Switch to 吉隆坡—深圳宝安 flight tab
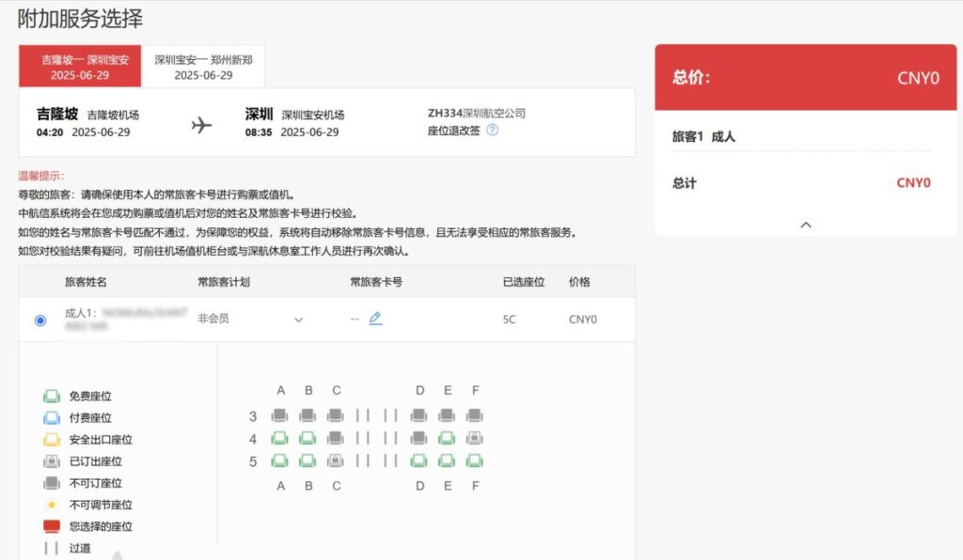Screen dimensions: 963x560 pos(80,67)
